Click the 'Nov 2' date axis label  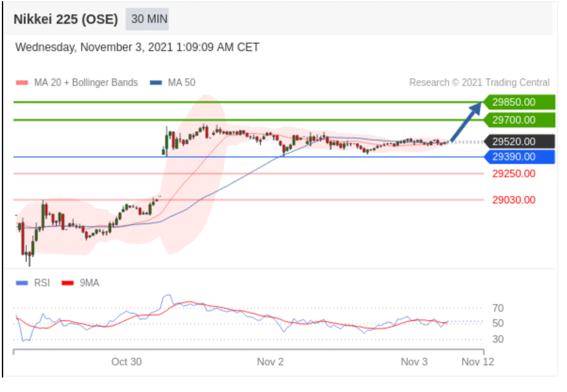tap(270, 362)
